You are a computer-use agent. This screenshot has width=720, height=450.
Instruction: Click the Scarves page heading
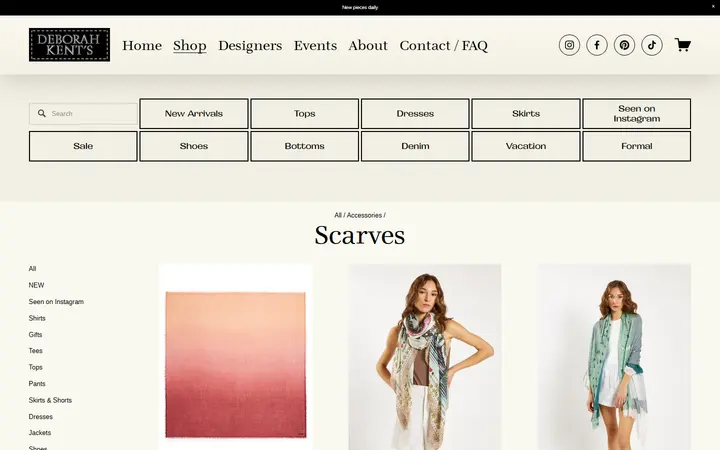click(x=360, y=236)
